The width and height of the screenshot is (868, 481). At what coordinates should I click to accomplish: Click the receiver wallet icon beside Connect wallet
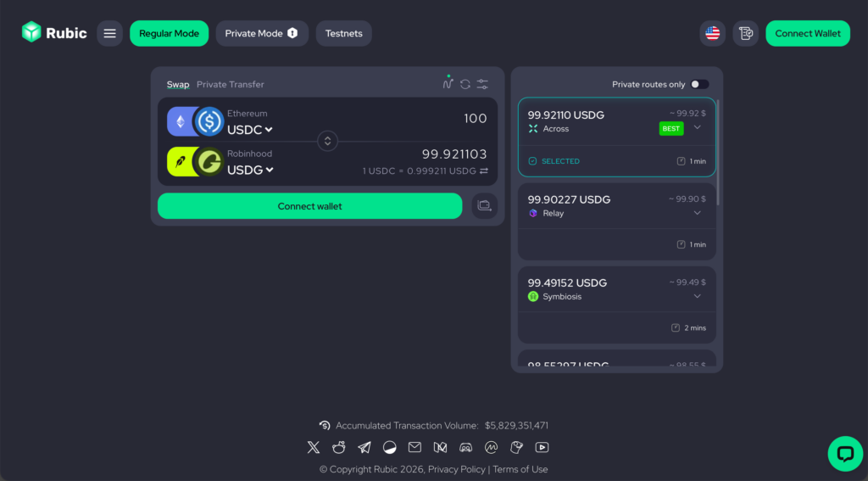484,205
